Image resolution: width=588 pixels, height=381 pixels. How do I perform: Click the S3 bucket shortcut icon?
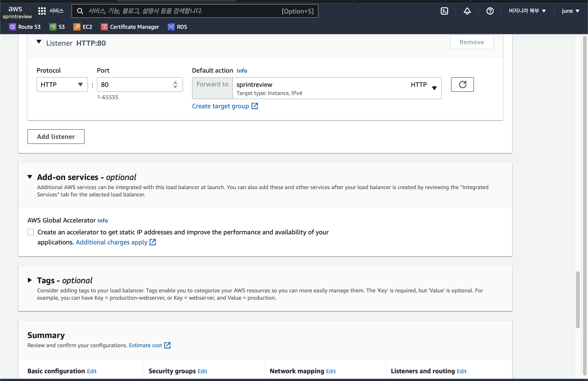[x=53, y=27]
